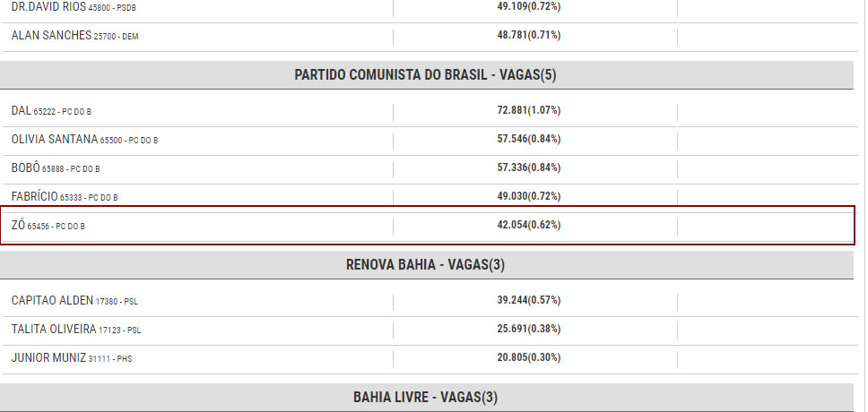
Task: Click the 42.054 vote count in highlighted row
Action: [529, 225]
